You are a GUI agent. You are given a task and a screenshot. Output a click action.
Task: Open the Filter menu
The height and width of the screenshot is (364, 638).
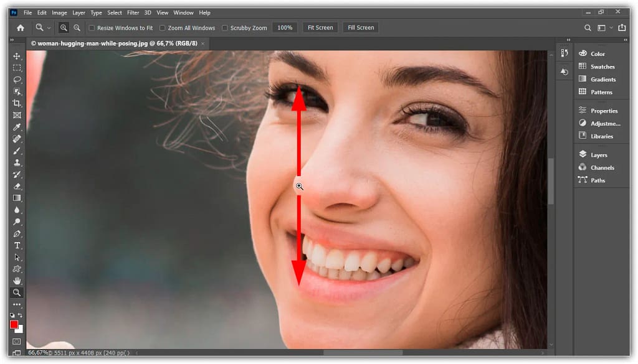coord(133,12)
